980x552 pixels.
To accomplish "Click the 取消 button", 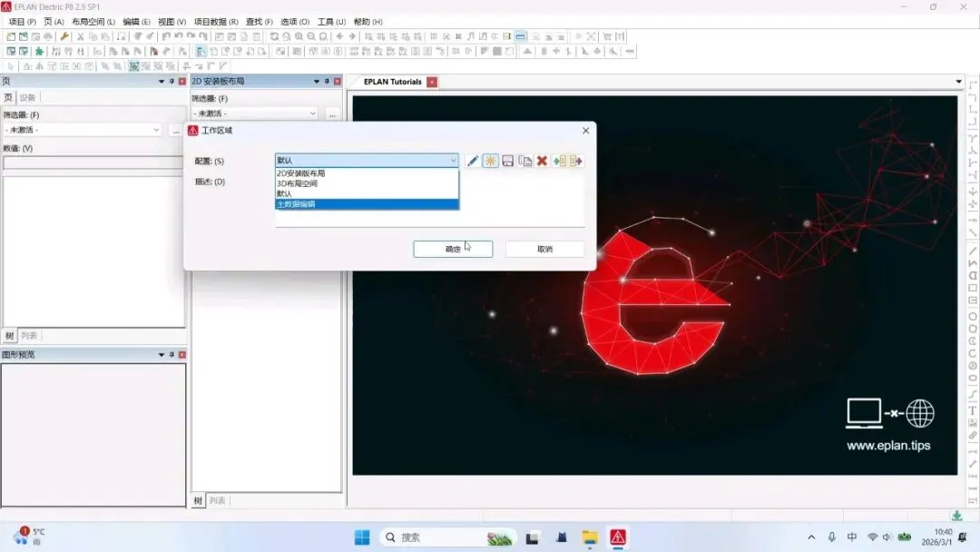I will (544, 249).
